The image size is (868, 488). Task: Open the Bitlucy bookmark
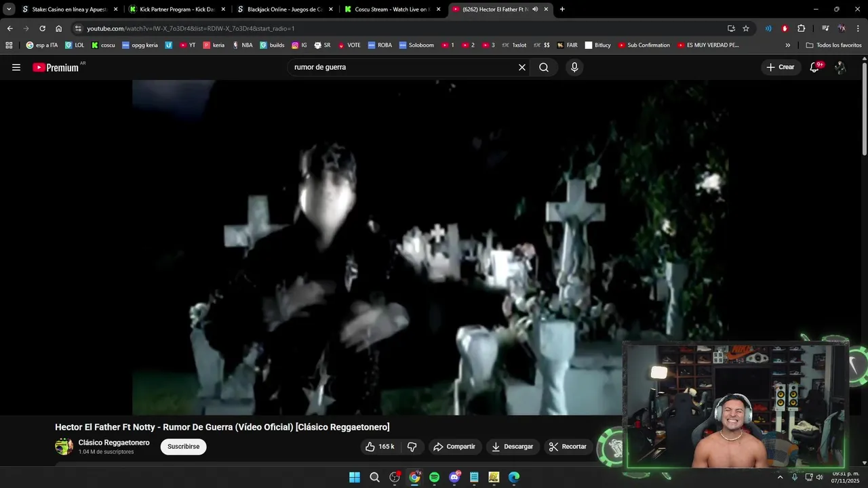click(x=598, y=45)
